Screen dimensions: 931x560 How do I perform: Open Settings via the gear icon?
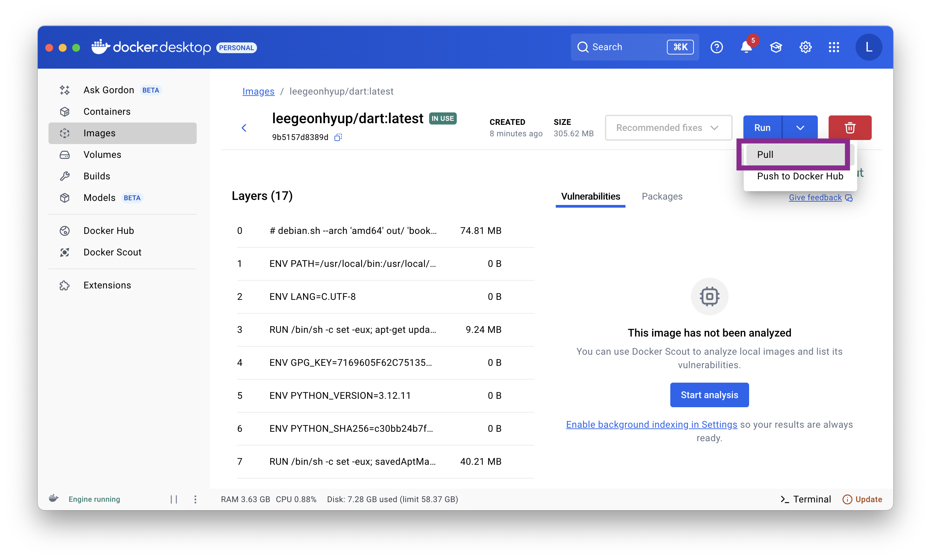[805, 47]
